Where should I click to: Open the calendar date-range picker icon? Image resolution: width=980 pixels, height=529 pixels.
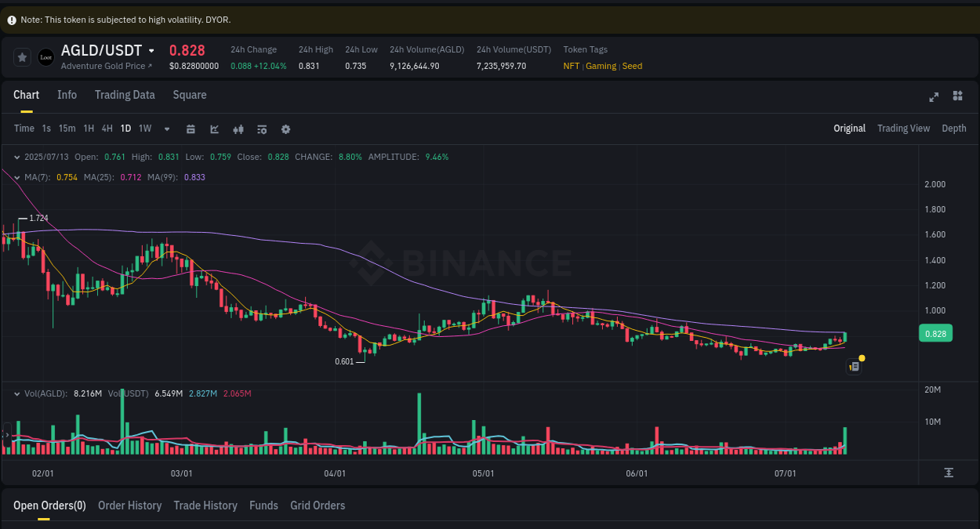point(191,129)
